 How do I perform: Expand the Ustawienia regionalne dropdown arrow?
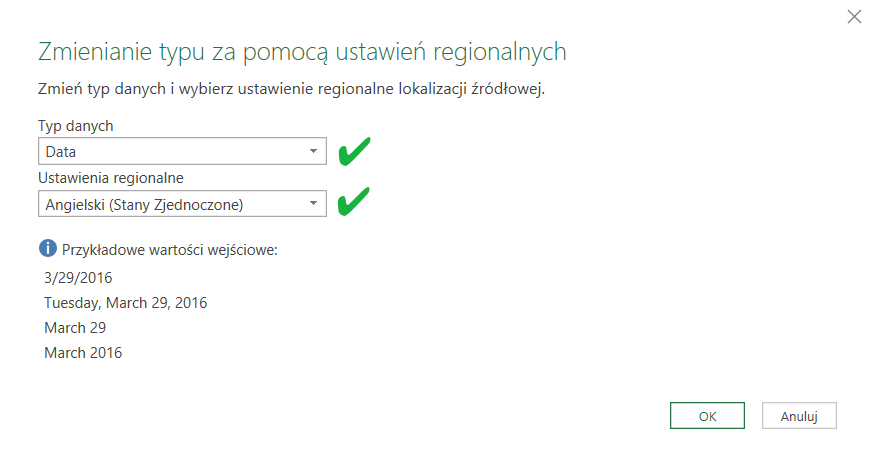[x=313, y=203]
